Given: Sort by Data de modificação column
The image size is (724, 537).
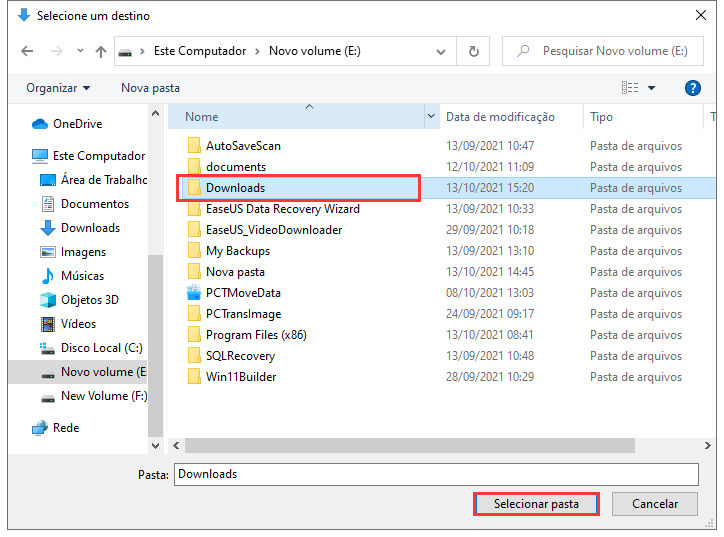Looking at the screenshot, I should click(x=500, y=117).
